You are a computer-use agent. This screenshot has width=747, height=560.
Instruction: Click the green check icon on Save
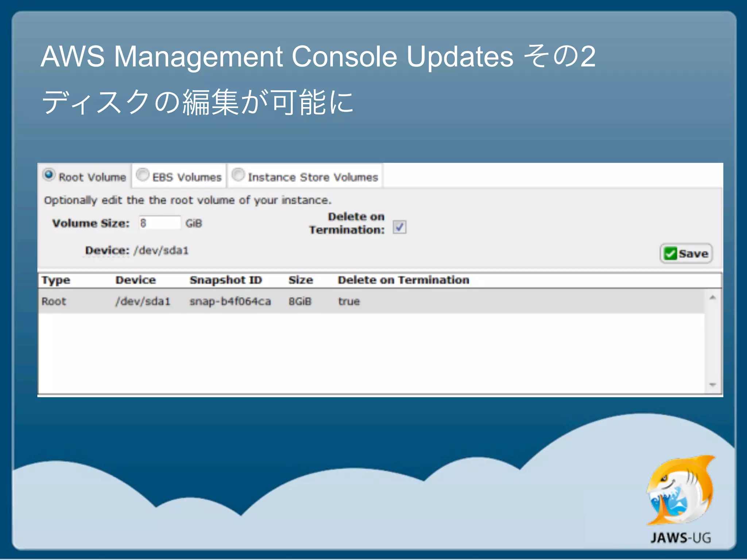click(670, 253)
